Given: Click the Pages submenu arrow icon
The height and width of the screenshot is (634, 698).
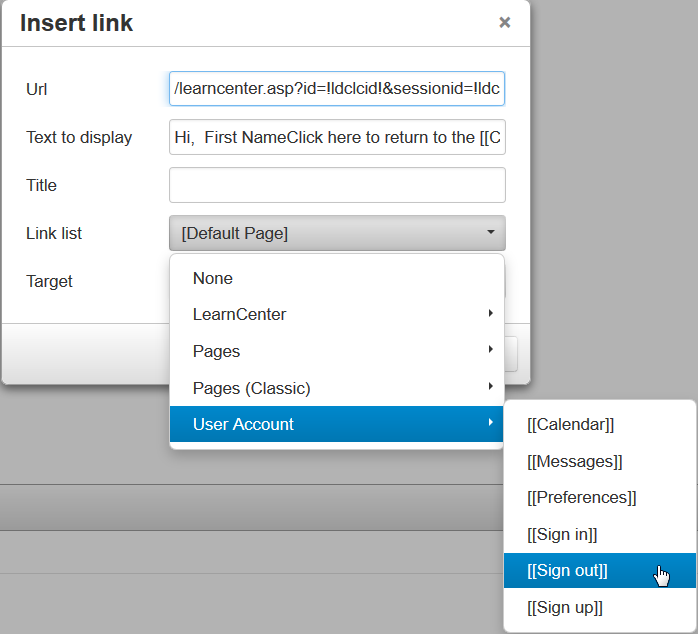Looking at the screenshot, I should (x=490, y=351).
